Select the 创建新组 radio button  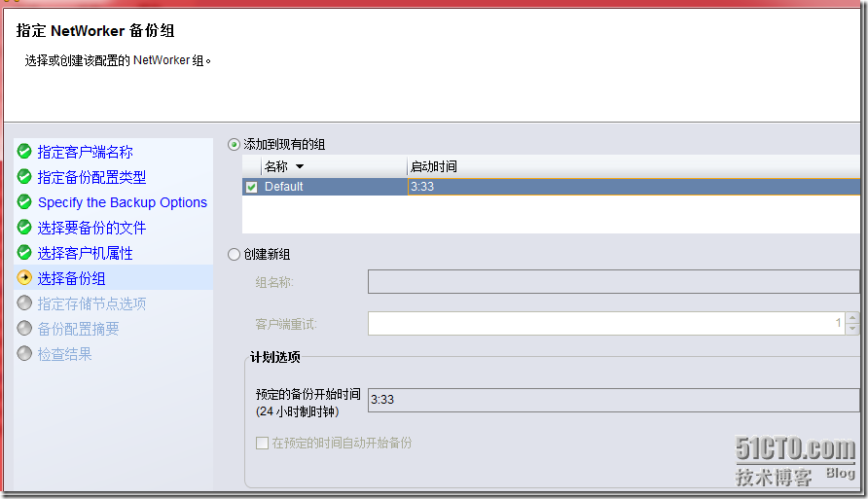[x=234, y=255]
